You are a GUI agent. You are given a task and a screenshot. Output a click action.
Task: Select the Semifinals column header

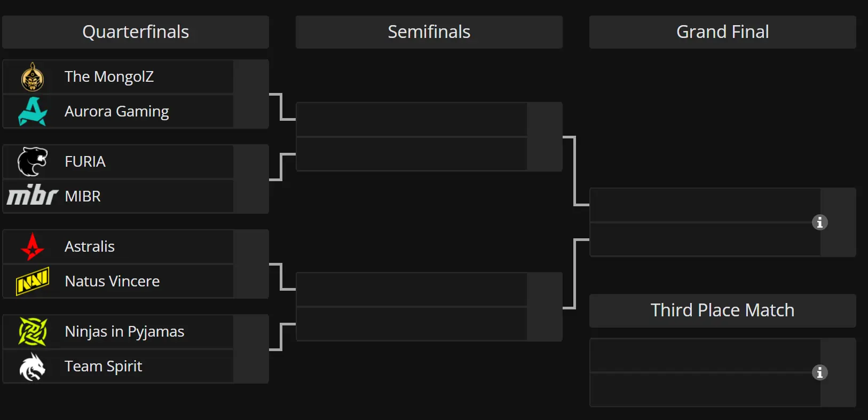pyautogui.click(x=429, y=32)
